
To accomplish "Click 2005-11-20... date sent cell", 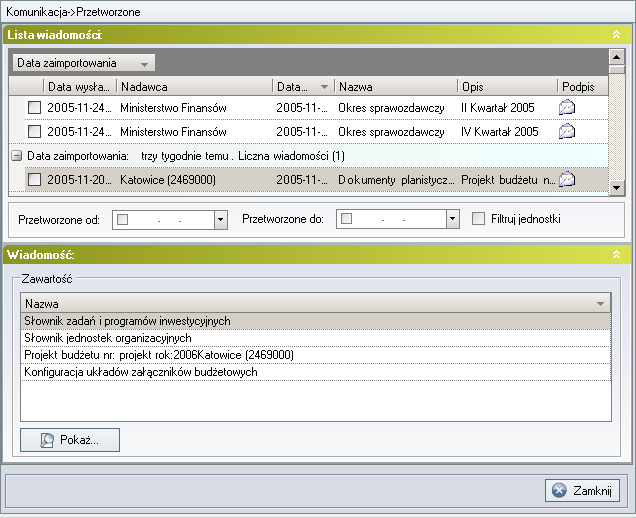I will [79, 179].
